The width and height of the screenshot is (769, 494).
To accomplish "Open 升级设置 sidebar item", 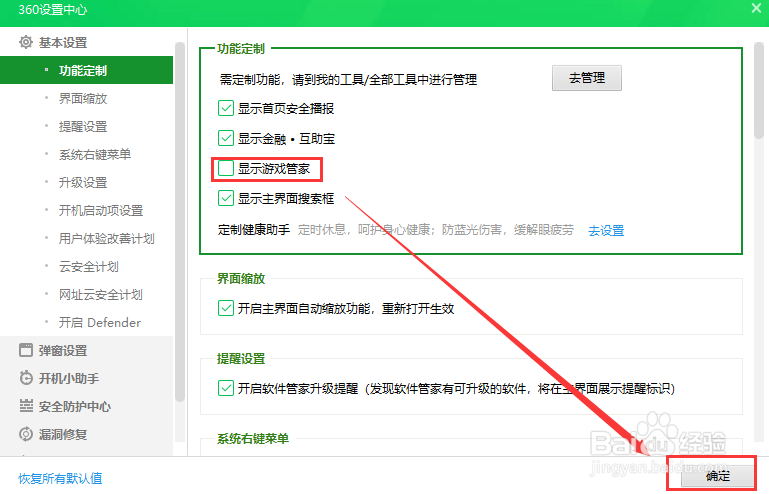I will [x=83, y=182].
